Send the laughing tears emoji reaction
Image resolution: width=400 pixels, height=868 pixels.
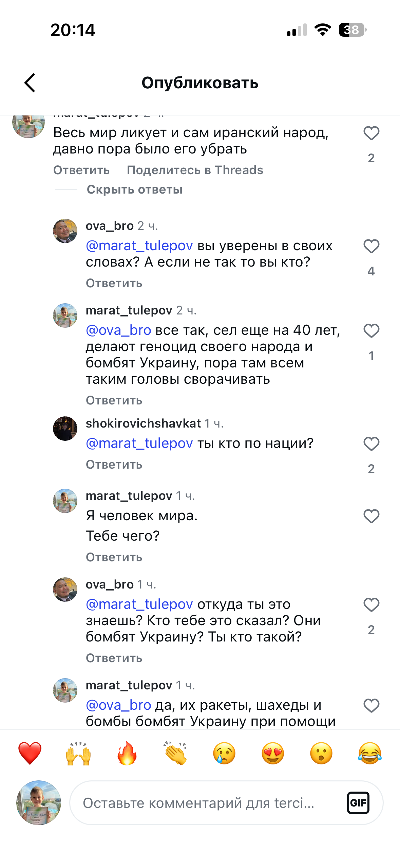pyautogui.click(x=369, y=753)
